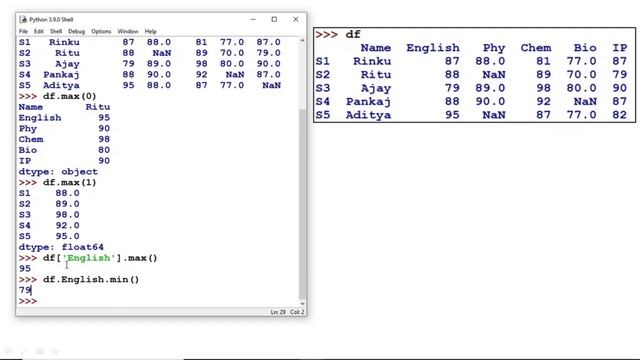Click the Python IDLE icon in title bar
Screen dimensions: 640x360
(x=23, y=19)
